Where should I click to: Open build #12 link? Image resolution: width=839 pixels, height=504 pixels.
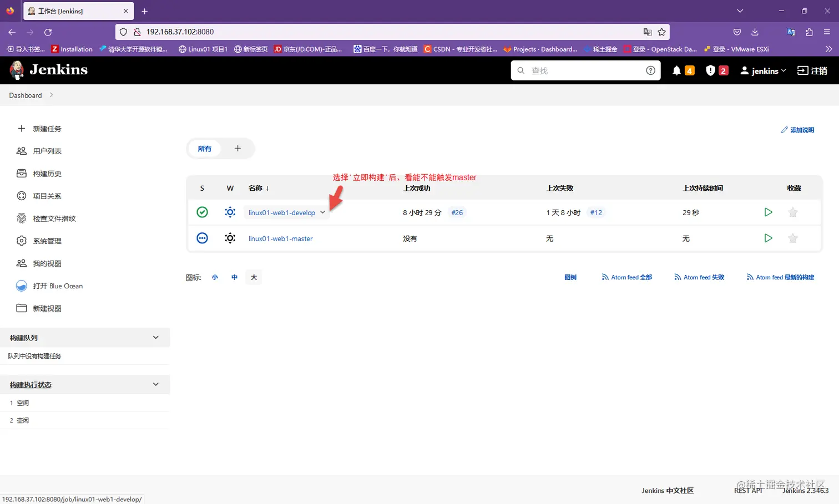596,212
